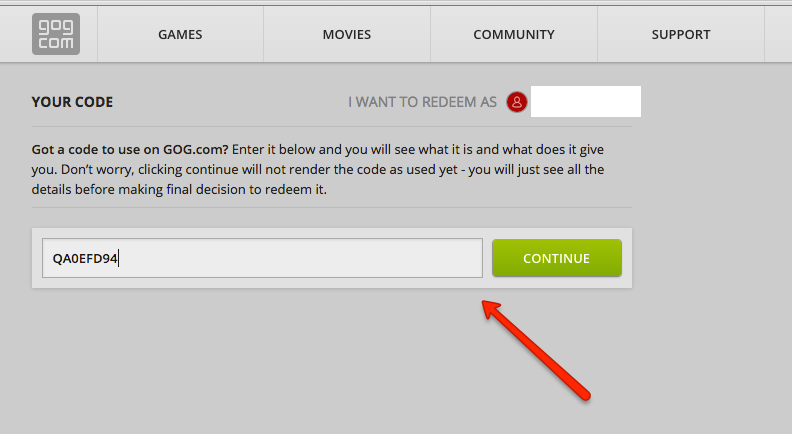This screenshot has width=792, height=434.
Task: Click the YOUR CODE heading
Action: (72, 102)
